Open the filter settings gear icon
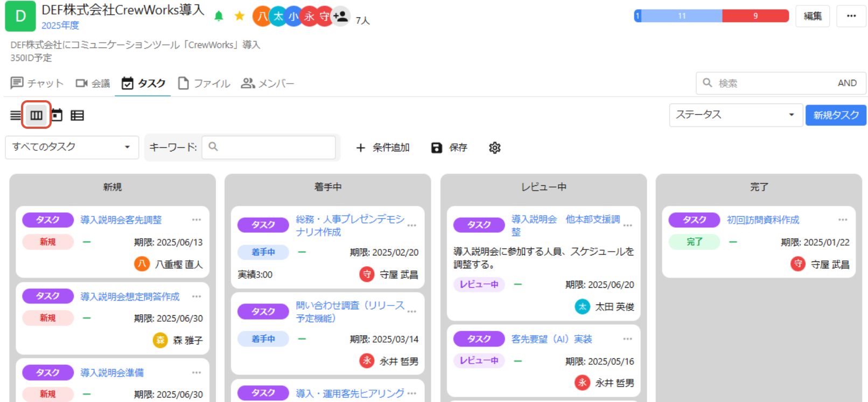 click(x=494, y=148)
